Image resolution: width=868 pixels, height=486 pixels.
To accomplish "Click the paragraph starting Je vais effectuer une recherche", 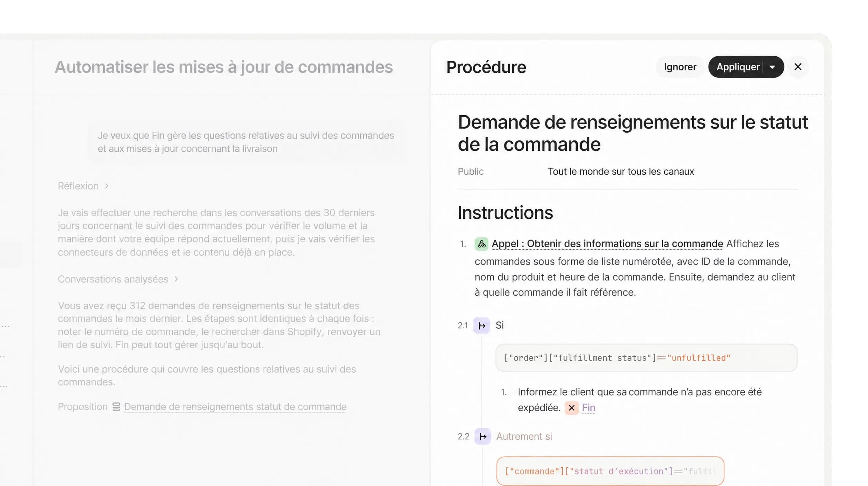I will click(216, 232).
